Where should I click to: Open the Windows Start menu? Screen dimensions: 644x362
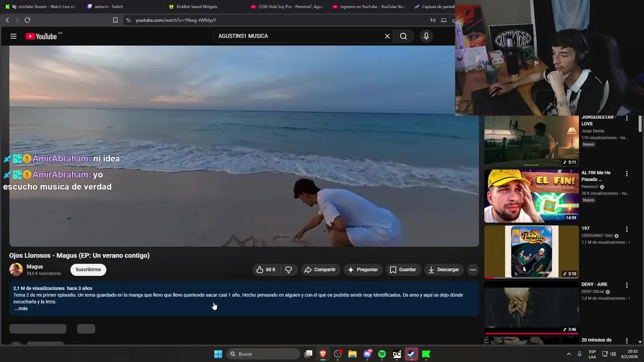click(218, 354)
